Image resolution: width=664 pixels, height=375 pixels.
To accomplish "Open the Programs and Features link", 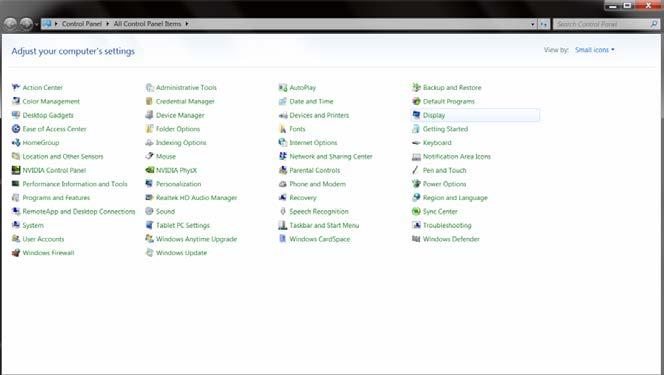I will coord(56,198).
